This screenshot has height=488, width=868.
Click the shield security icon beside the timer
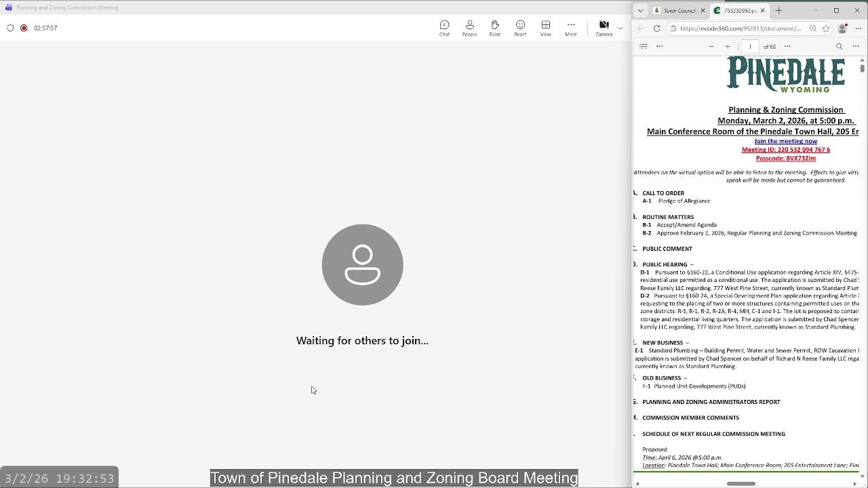pos(10,28)
